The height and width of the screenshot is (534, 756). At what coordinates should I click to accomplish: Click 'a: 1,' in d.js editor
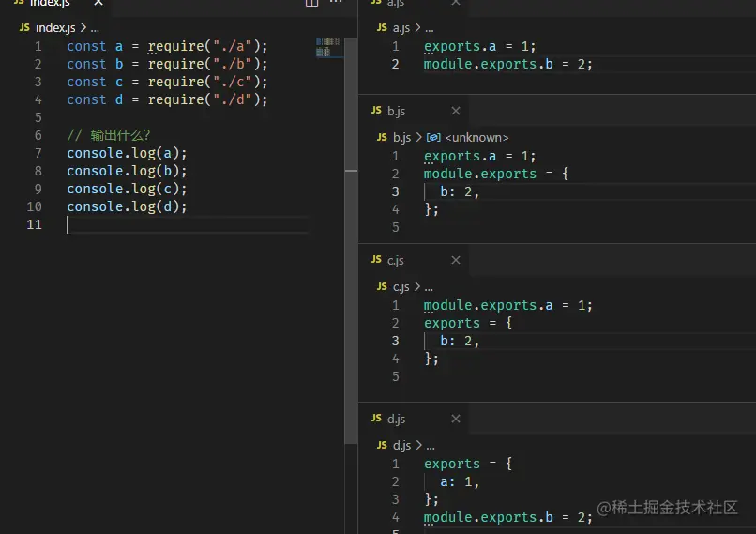coord(460,481)
